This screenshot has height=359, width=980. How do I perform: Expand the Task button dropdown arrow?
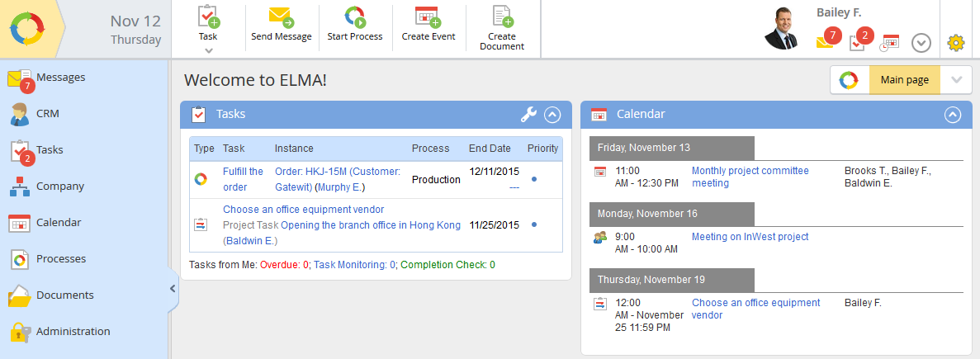[209, 50]
